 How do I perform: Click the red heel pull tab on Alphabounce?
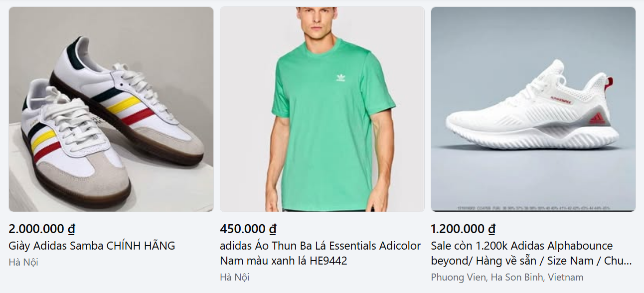pos(608,84)
